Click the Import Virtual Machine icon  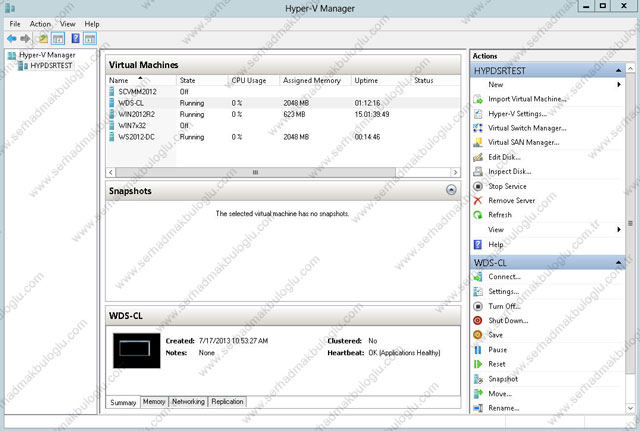coord(478,99)
